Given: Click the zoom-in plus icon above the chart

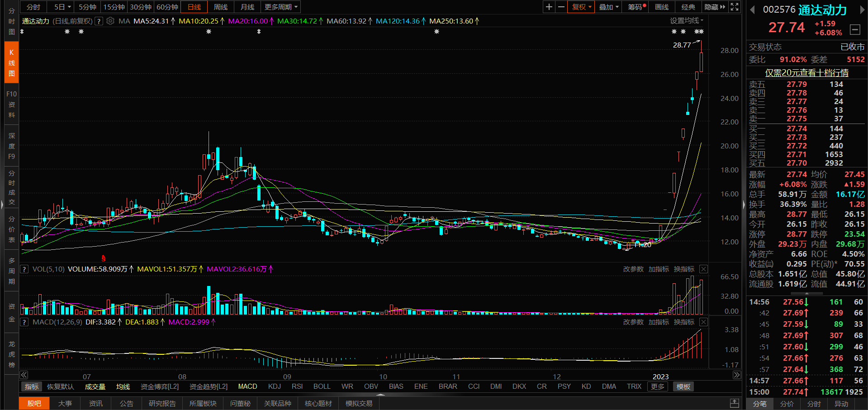Looking at the screenshot, I should tap(549, 7).
